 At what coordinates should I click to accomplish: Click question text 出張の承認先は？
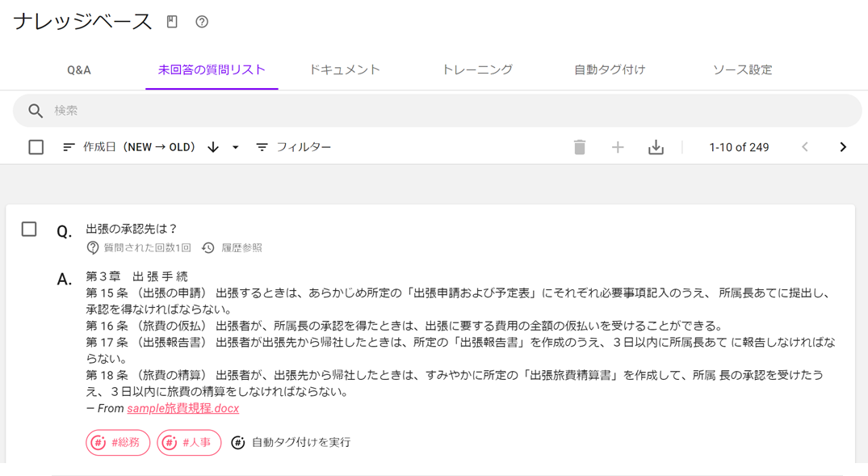click(x=132, y=229)
